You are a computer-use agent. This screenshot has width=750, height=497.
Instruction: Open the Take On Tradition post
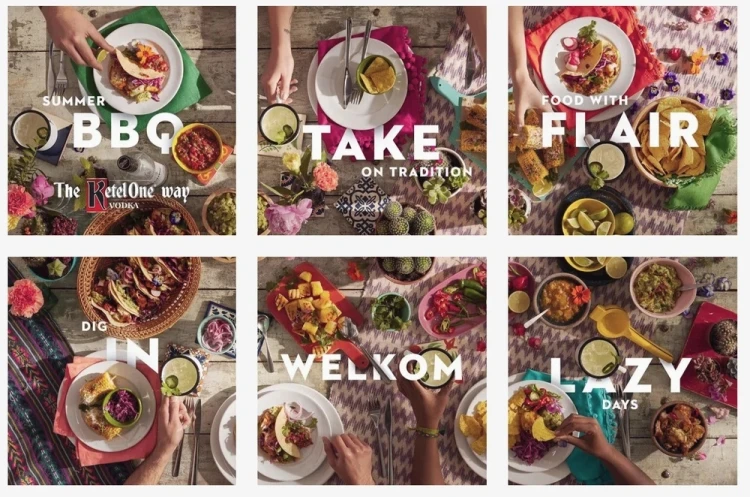coord(372,120)
